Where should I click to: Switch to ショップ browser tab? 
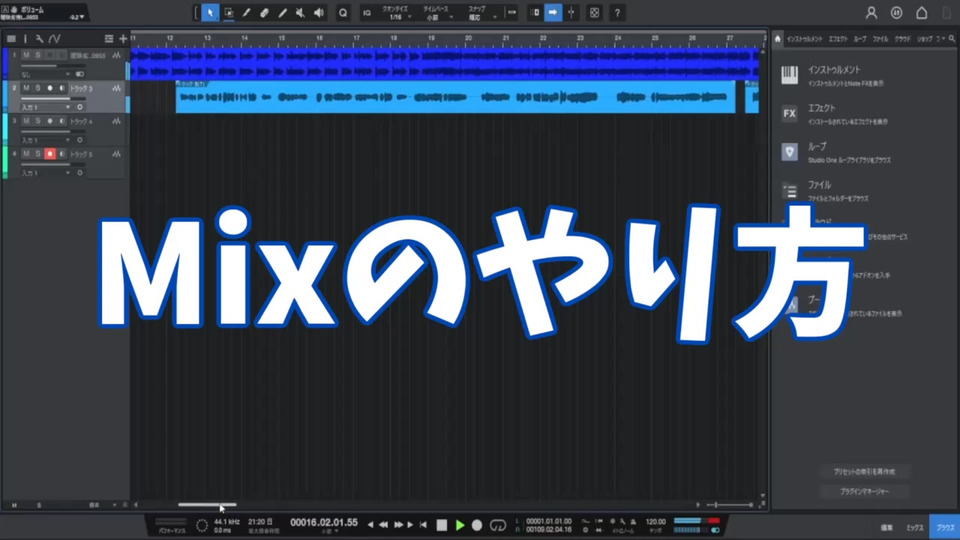pos(924,39)
